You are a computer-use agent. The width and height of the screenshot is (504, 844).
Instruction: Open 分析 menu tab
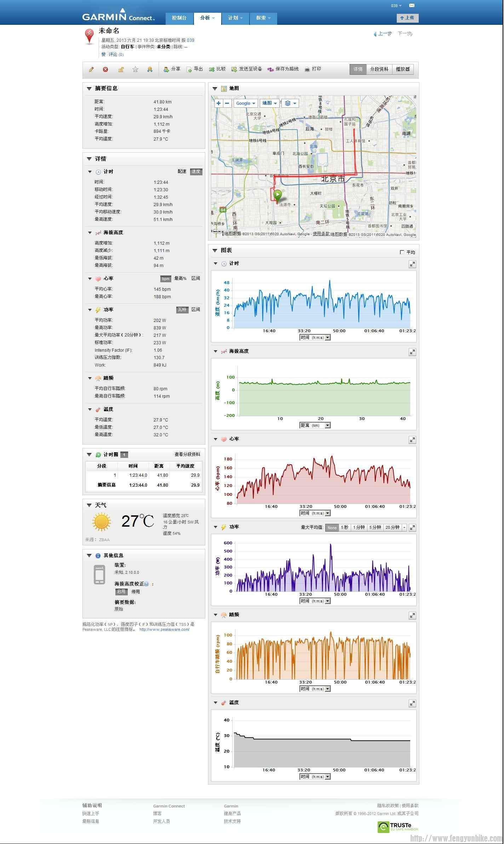[x=207, y=18]
